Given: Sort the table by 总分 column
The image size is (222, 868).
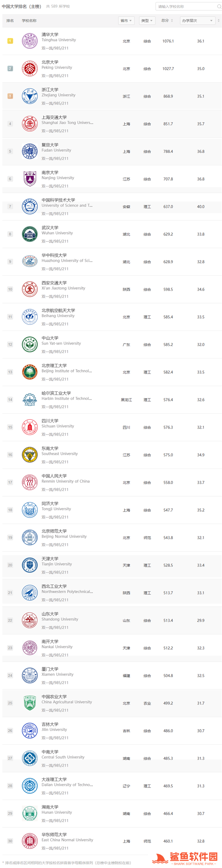Looking at the screenshot, I should (x=167, y=21).
